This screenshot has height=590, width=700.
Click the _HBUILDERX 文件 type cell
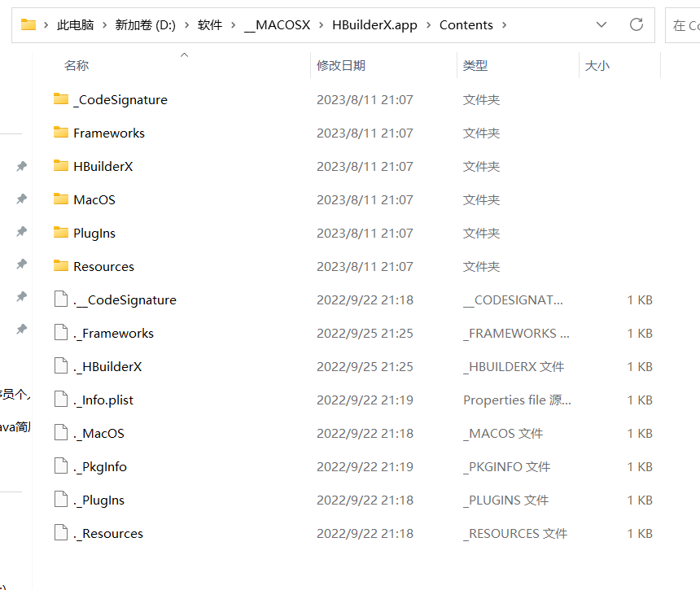(x=514, y=367)
